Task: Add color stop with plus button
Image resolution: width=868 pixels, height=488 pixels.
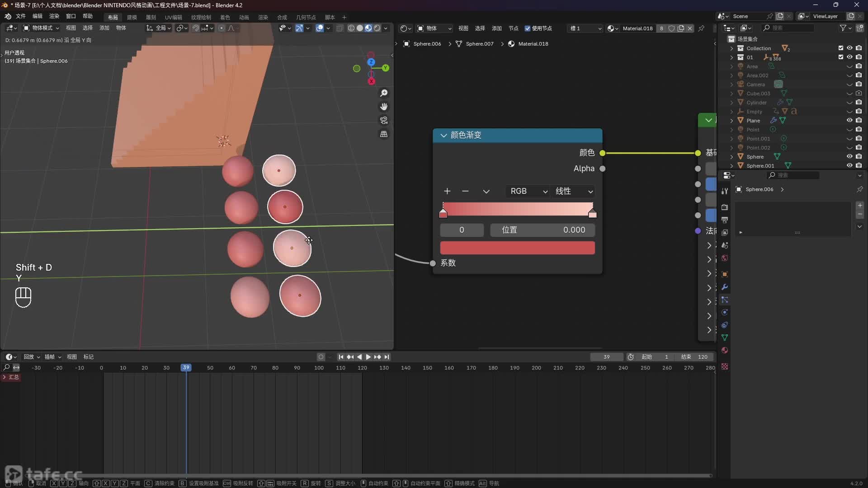Action: click(x=447, y=191)
